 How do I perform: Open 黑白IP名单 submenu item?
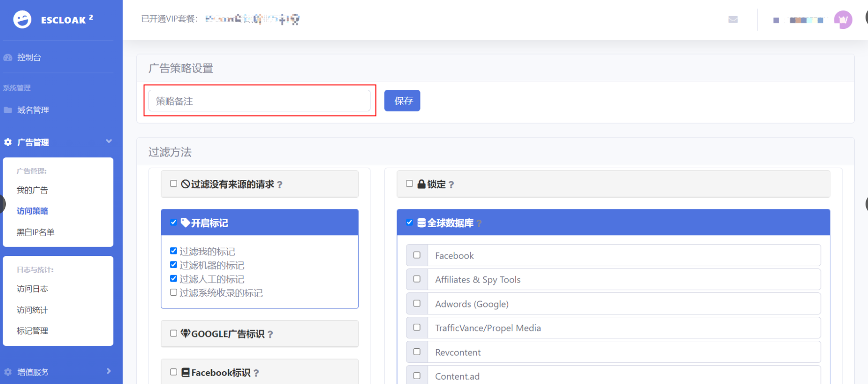pyautogui.click(x=35, y=232)
